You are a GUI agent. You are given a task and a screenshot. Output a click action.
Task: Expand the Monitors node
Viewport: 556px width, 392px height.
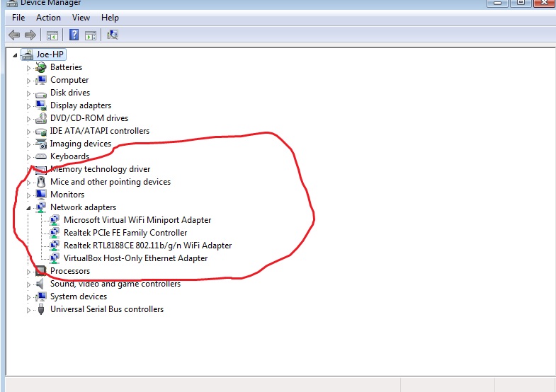tap(29, 195)
